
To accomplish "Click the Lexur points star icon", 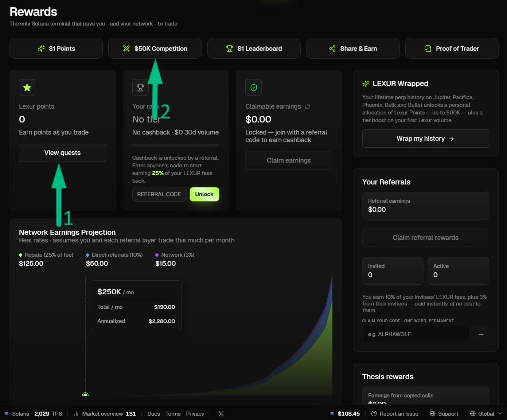I will pyautogui.click(x=27, y=87).
